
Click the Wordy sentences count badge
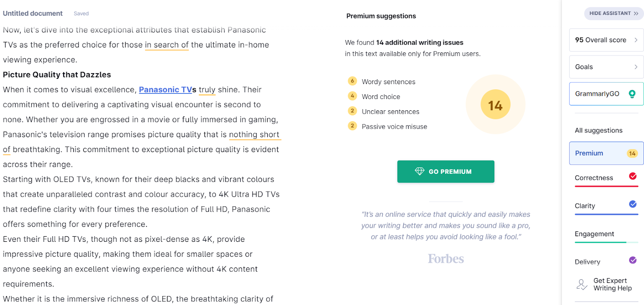tap(352, 81)
